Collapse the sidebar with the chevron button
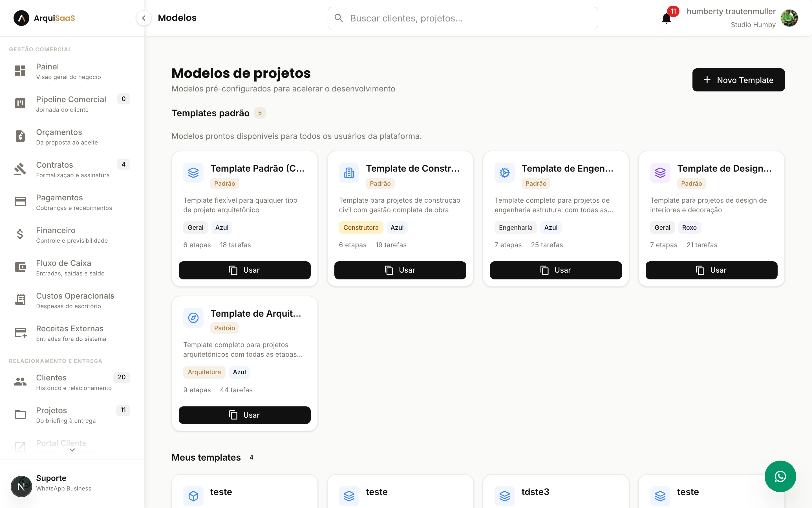812x508 pixels. coord(144,18)
